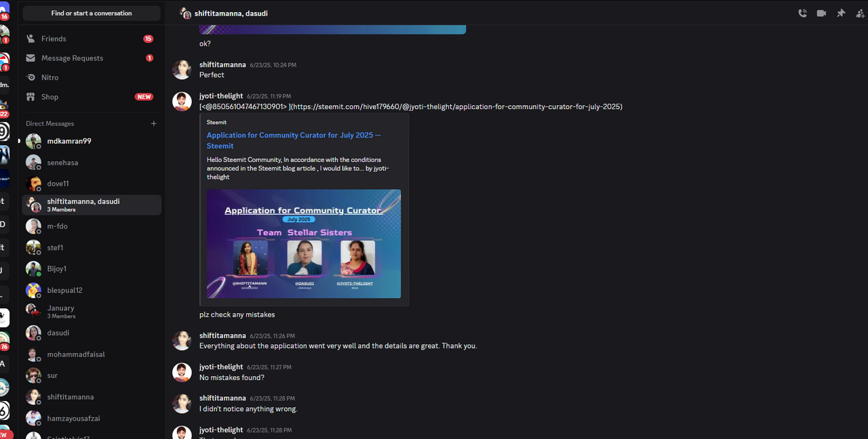Start a video call with camera icon
The image size is (868, 439).
click(x=821, y=13)
